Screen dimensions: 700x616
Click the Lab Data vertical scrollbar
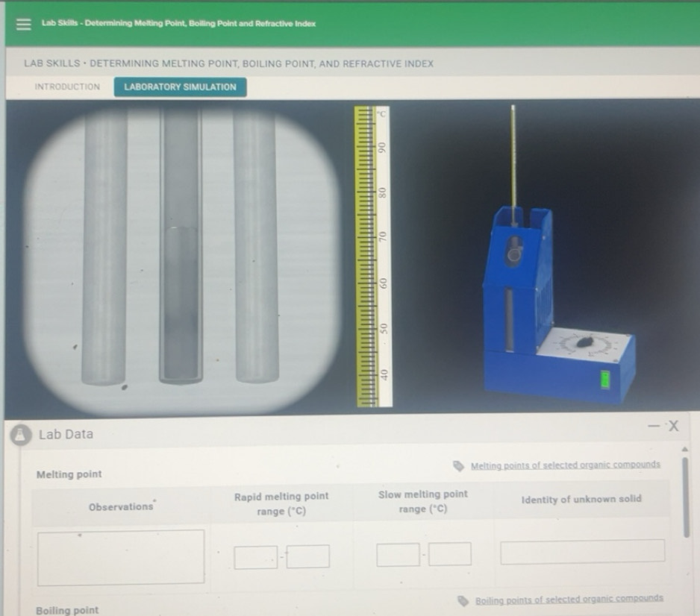[x=686, y=497]
